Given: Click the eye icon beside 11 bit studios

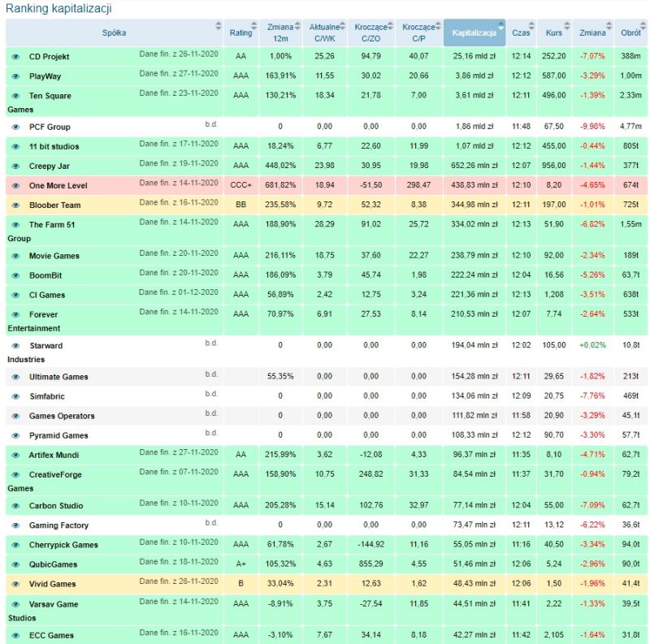Looking at the screenshot, I should tap(15, 146).
